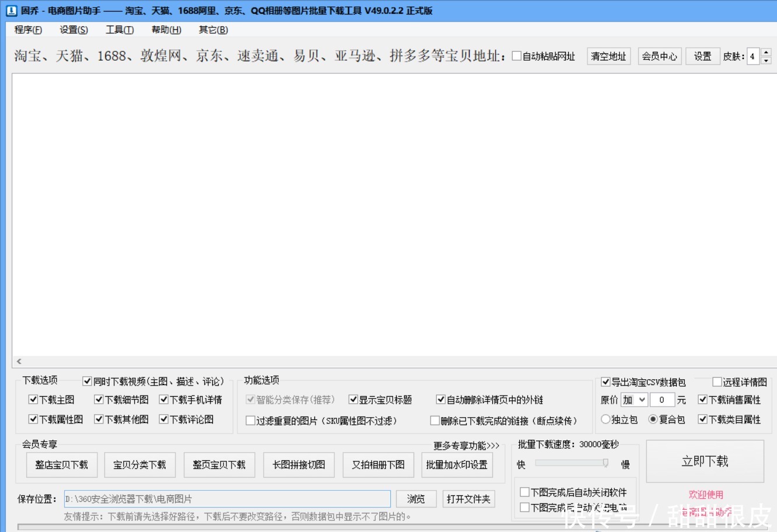Screen dimensions: 777x532
Task: Toggle 同时下载视频(主图、描述、评论) checkbox
Action: [87, 381]
